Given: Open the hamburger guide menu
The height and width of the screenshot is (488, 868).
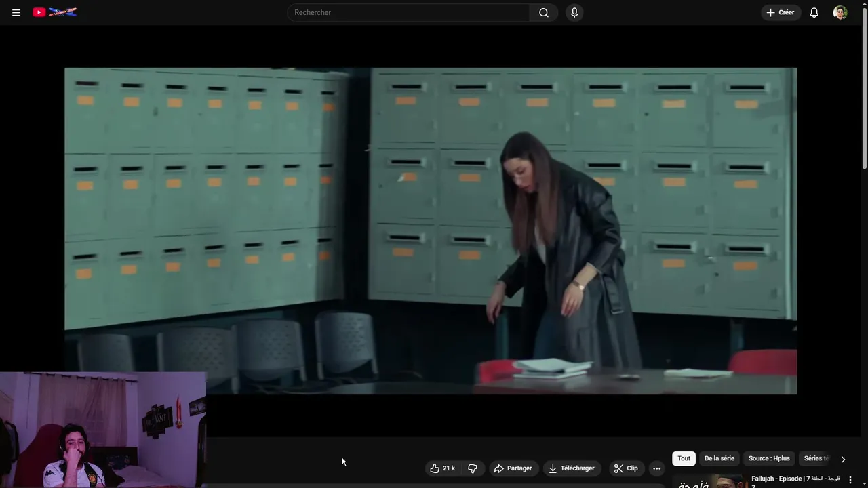Looking at the screenshot, I should tap(16, 12).
